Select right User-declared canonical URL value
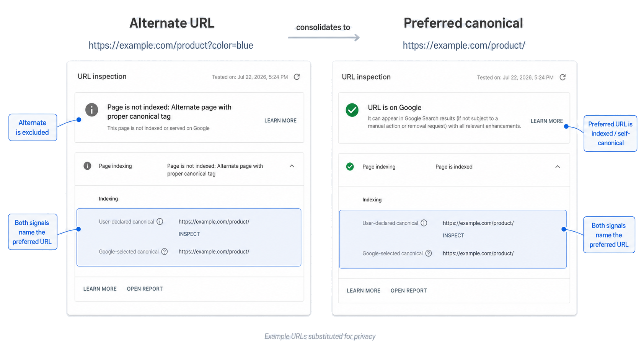This screenshot has height=358, width=644. coord(478,223)
